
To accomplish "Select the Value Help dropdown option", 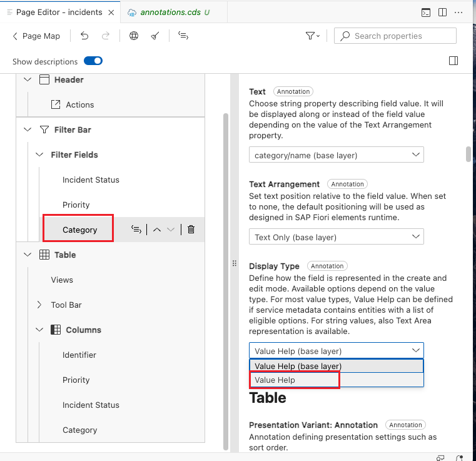I will pos(294,380).
